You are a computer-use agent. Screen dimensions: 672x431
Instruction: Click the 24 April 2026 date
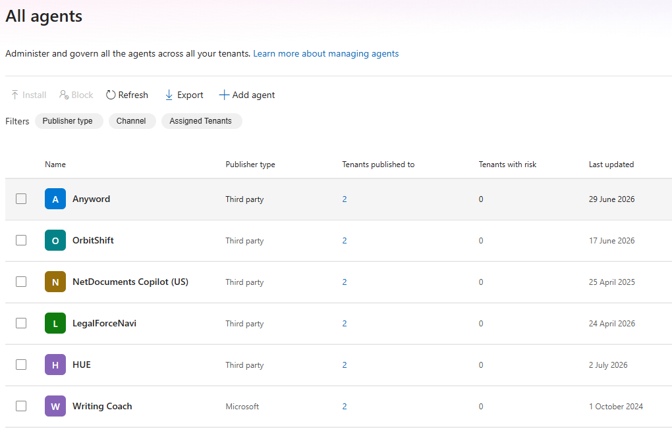click(x=612, y=323)
